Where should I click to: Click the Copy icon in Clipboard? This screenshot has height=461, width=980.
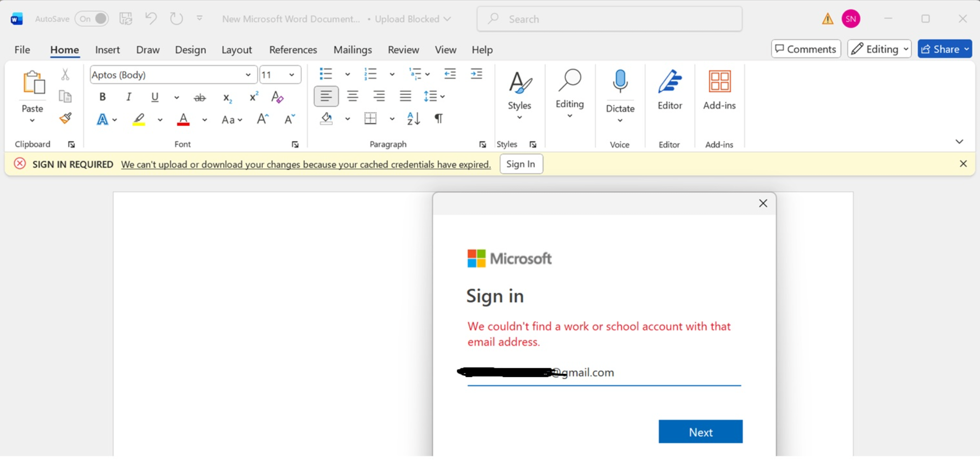pos(65,97)
